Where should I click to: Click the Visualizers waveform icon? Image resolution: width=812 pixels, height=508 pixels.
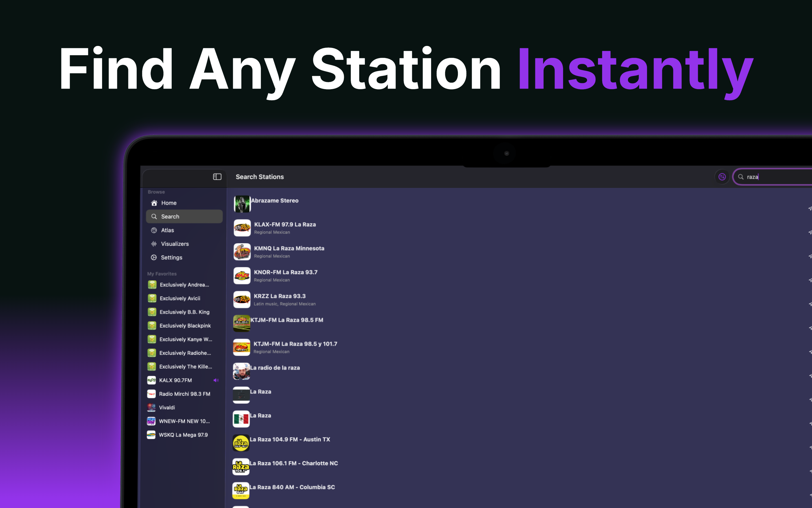[x=154, y=244]
